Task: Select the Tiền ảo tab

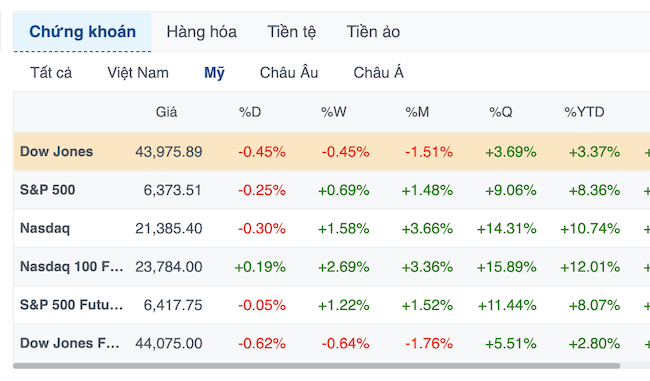Action: point(373,32)
